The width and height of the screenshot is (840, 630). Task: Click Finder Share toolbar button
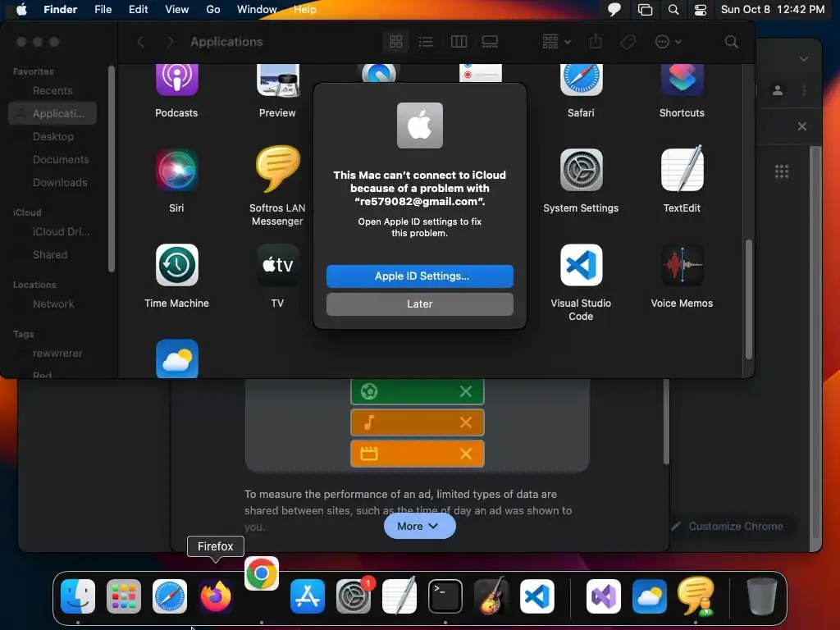pyautogui.click(x=596, y=42)
